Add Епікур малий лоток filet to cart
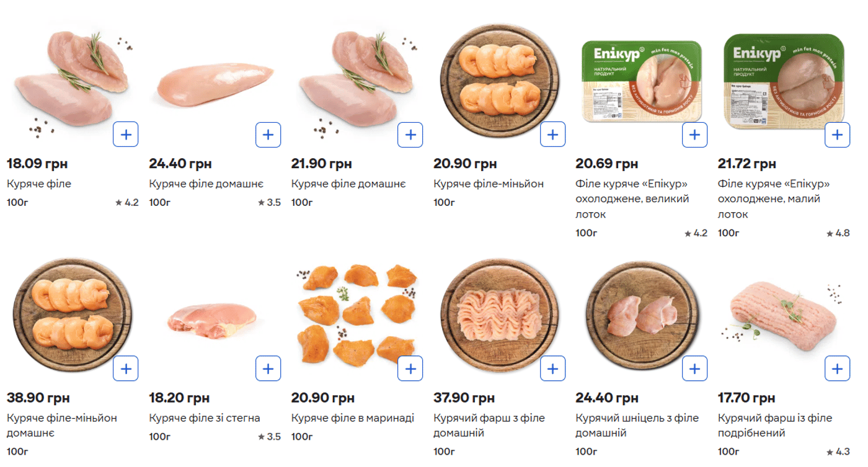Viewport: 868px width, 467px height. pos(837,135)
